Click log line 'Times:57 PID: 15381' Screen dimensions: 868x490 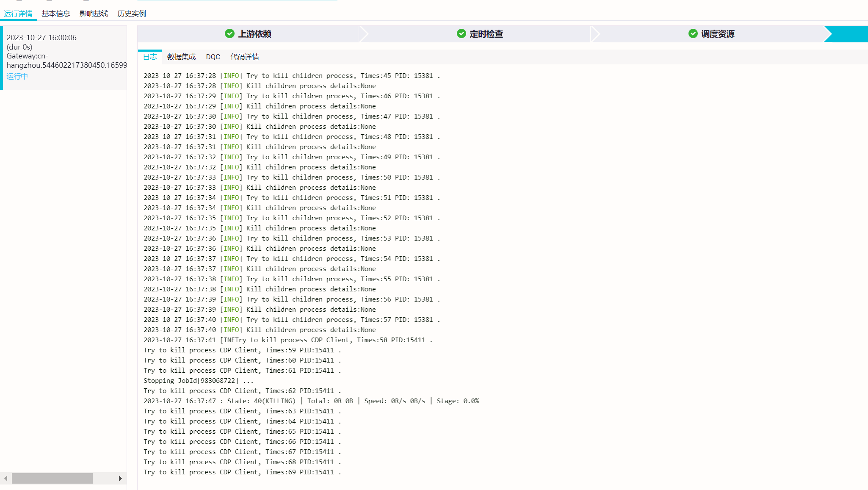click(292, 319)
